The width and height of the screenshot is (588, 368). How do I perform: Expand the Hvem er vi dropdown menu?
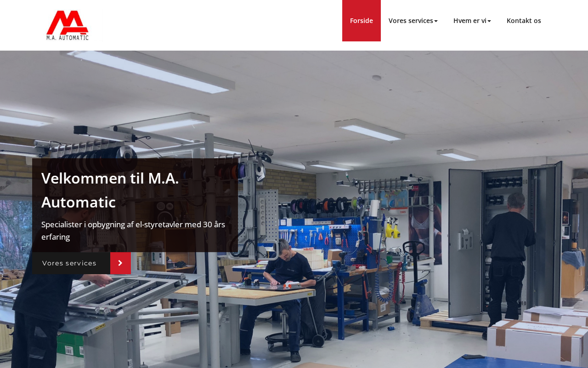point(472,21)
